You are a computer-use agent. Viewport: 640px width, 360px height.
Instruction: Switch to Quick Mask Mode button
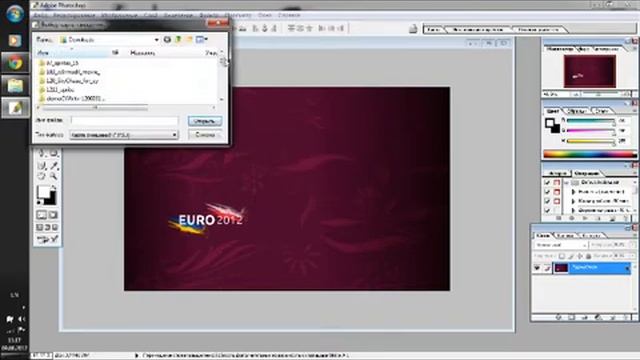point(53,215)
